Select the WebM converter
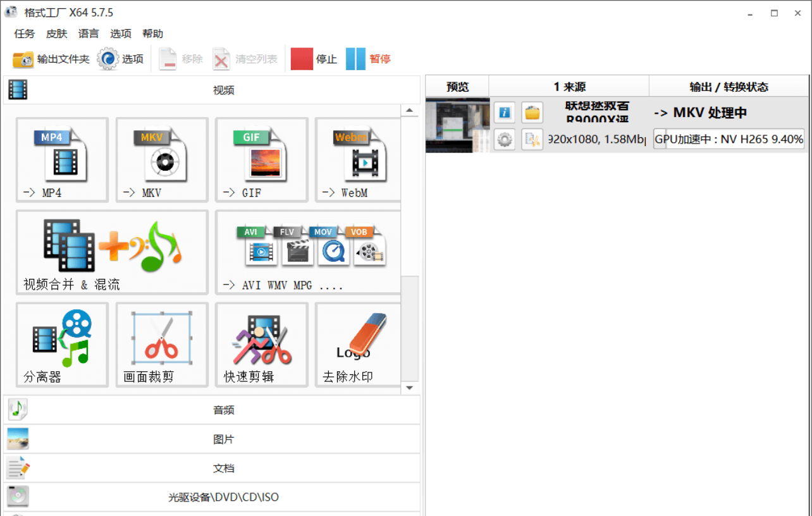 pos(357,159)
